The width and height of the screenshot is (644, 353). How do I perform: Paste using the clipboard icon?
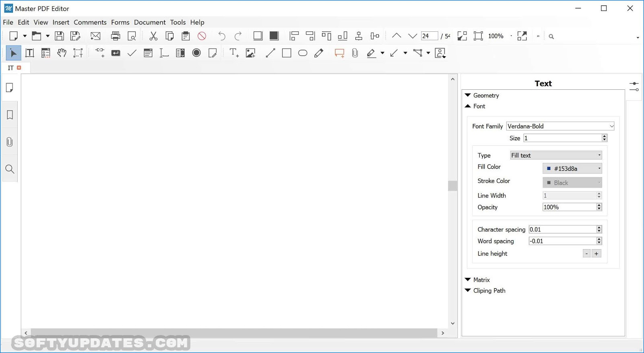(x=186, y=36)
